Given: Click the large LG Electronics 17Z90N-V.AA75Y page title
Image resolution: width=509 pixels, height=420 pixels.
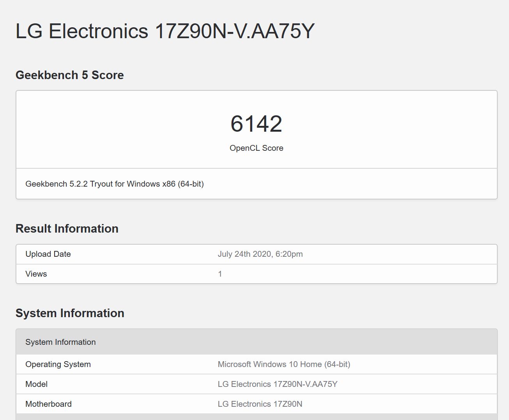Looking at the screenshot, I should pyautogui.click(x=164, y=31).
